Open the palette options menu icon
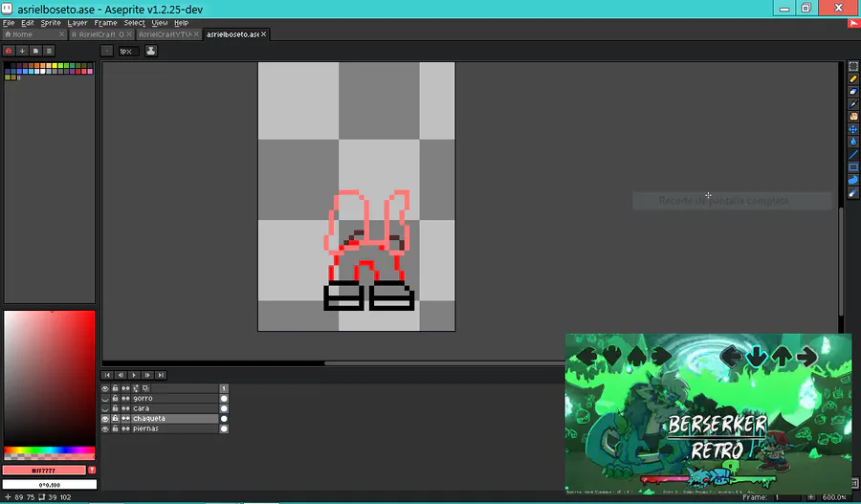Image resolution: width=861 pixels, height=504 pixels. (49, 51)
